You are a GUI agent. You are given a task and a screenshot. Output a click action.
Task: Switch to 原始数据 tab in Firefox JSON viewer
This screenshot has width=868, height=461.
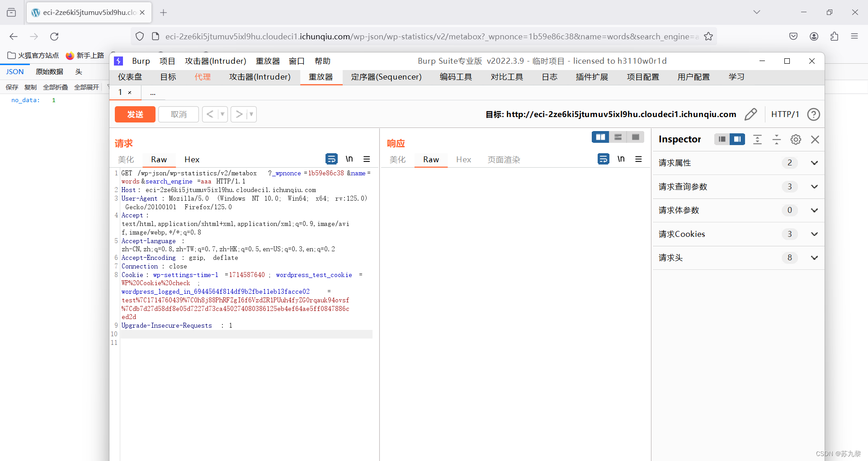click(50, 72)
